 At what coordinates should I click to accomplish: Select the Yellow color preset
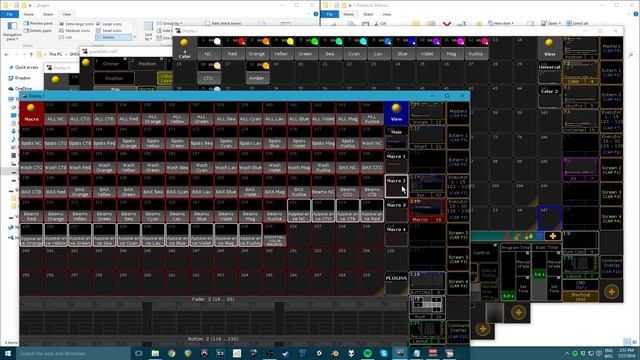click(281, 48)
